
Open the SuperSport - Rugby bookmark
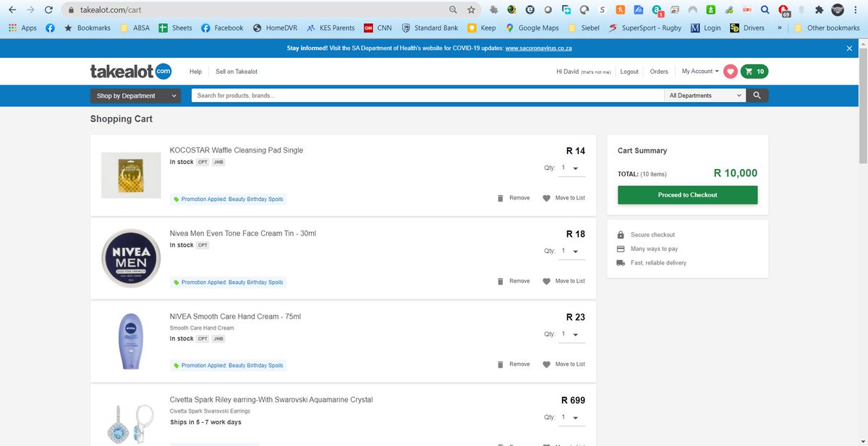coord(645,28)
